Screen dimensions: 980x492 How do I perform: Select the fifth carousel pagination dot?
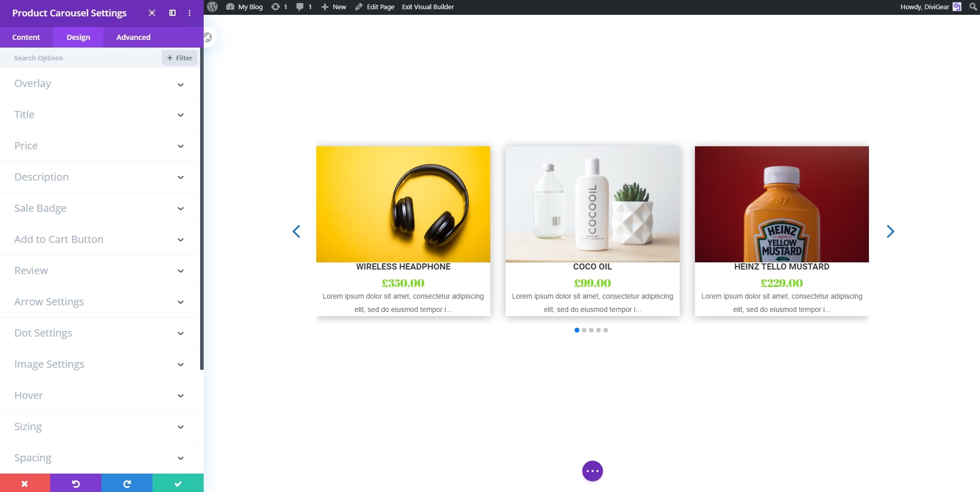tap(606, 330)
